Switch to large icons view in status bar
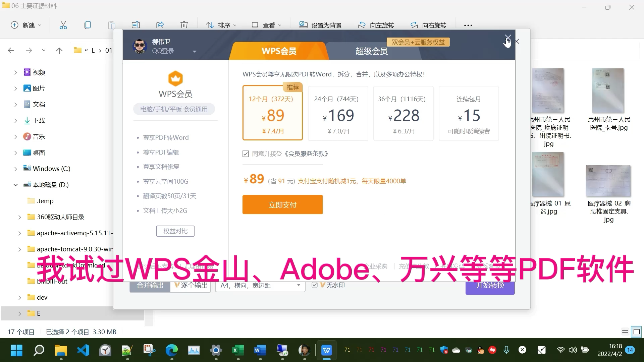The image size is (644, 362). (x=636, y=332)
